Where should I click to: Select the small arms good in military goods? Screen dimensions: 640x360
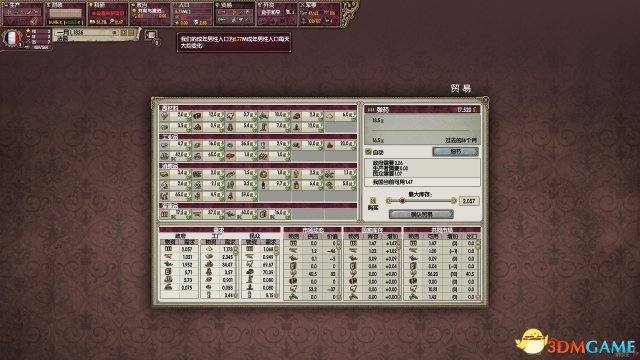click(x=209, y=213)
